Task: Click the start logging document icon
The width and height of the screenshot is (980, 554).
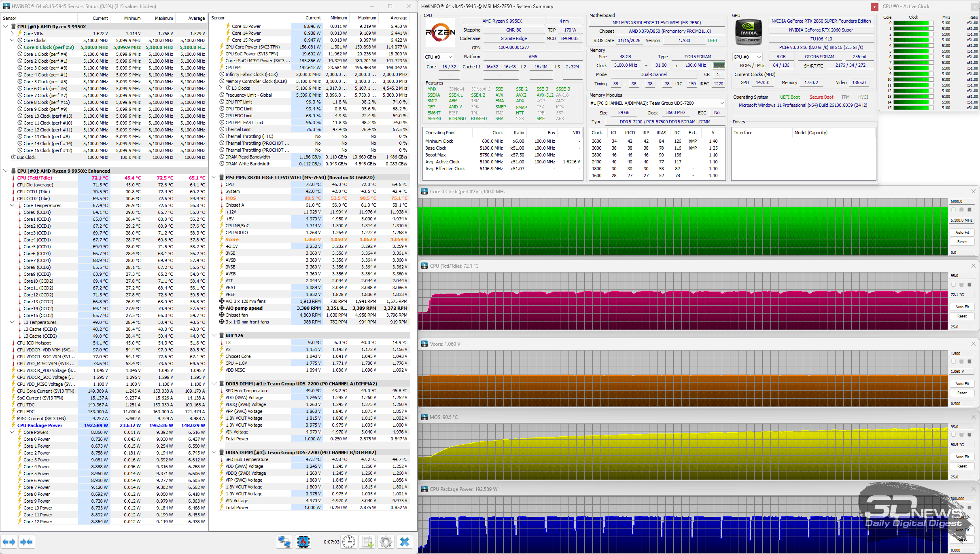Action: click(367, 542)
